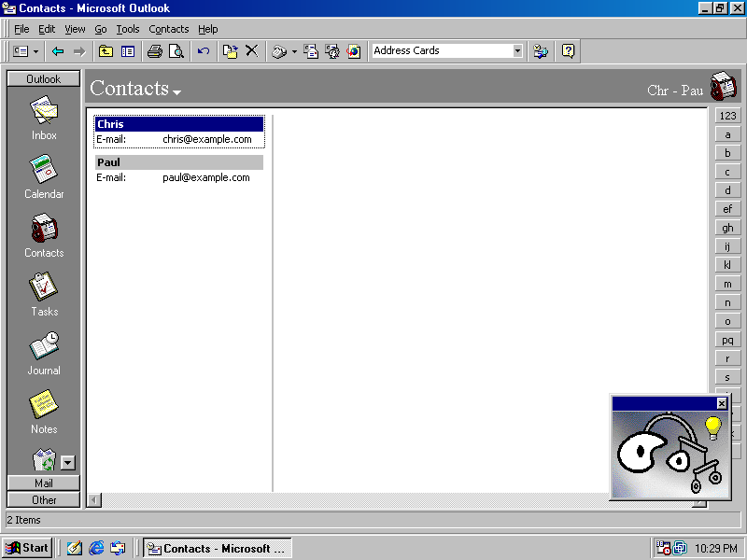Screen dimensions: 747x560
Task: Jump to contacts starting with a
Action: pyautogui.click(x=727, y=134)
